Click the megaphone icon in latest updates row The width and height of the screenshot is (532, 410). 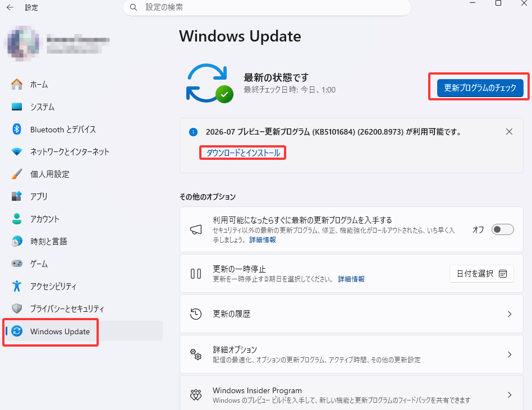[196, 229]
